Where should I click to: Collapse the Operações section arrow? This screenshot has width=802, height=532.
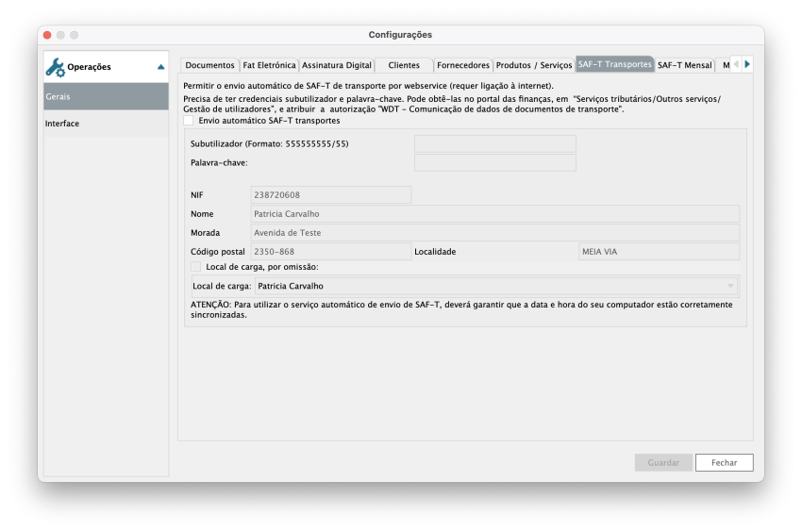coord(160,67)
